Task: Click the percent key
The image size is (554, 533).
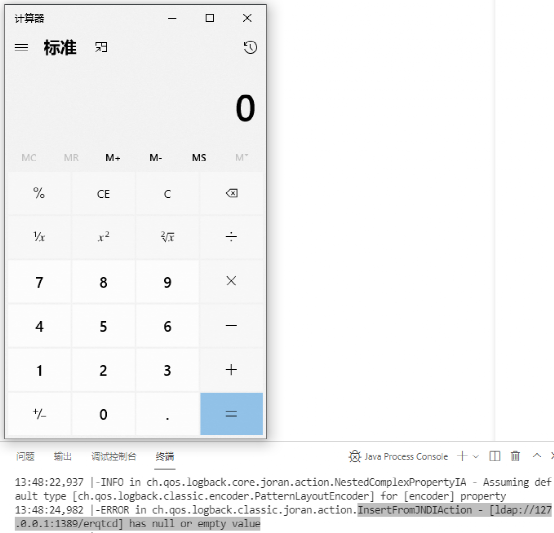Action: (39, 194)
